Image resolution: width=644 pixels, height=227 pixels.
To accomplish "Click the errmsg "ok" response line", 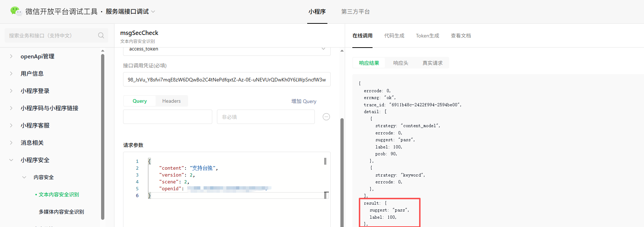I will (380, 98).
